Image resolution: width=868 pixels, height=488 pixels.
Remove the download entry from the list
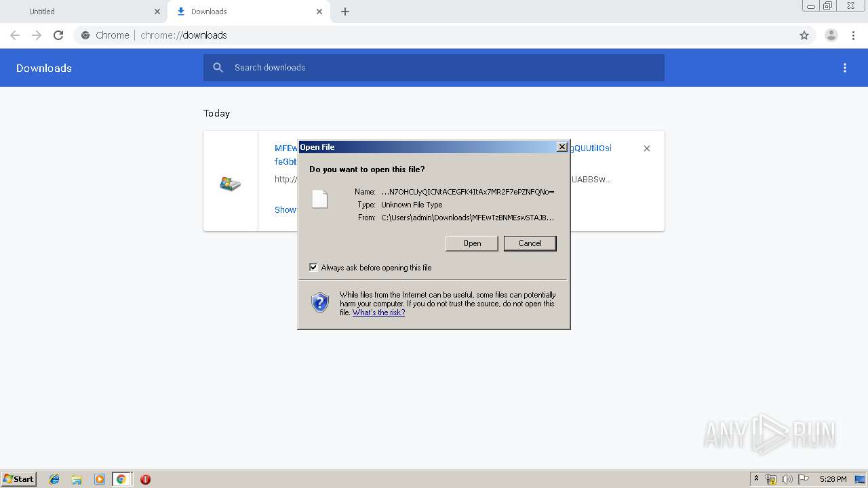point(647,148)
